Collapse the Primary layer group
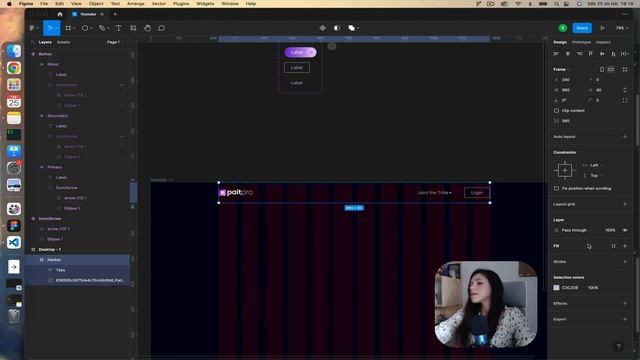 [x=42, y=167]
